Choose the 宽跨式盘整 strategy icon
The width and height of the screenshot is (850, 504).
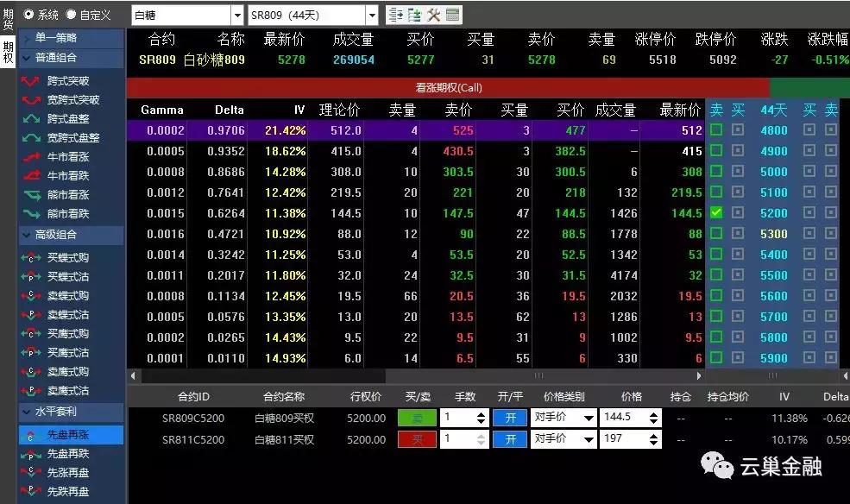pos(30,138)
